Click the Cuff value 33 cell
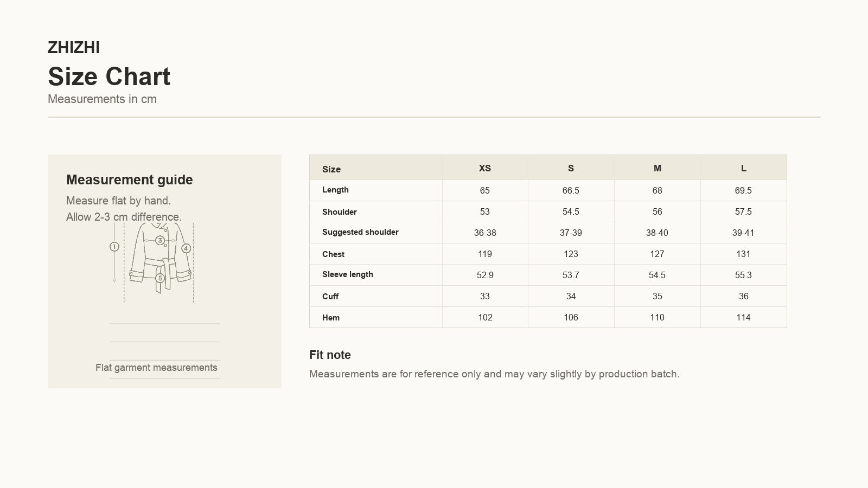Image resolution: width=868 pixels, height=488 pixels. pyautogui.click(x=485, y=296)
